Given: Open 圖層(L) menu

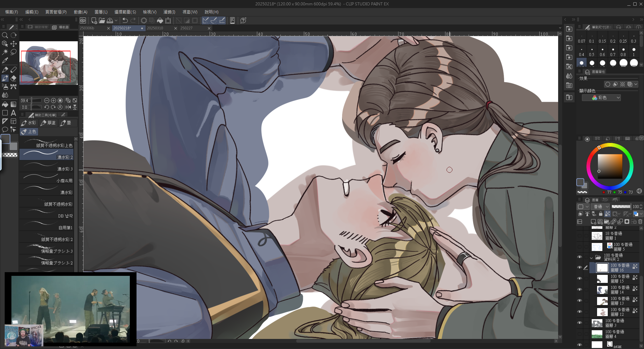Looking at the screenshot, I should click(101, 12).
